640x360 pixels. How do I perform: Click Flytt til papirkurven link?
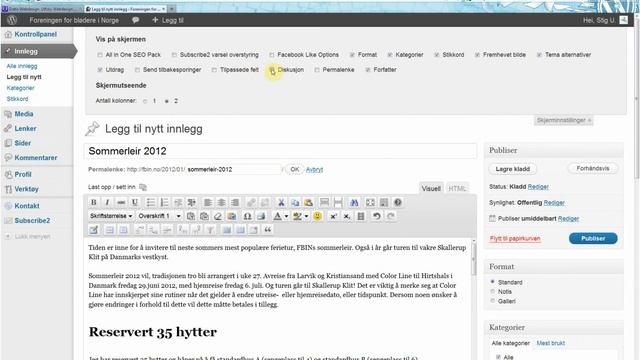[515, 238]
